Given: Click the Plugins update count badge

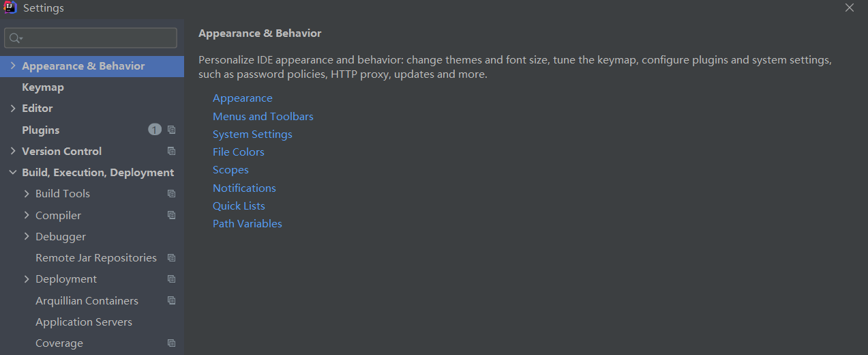Looking at the screenshot, I should 155,130.
